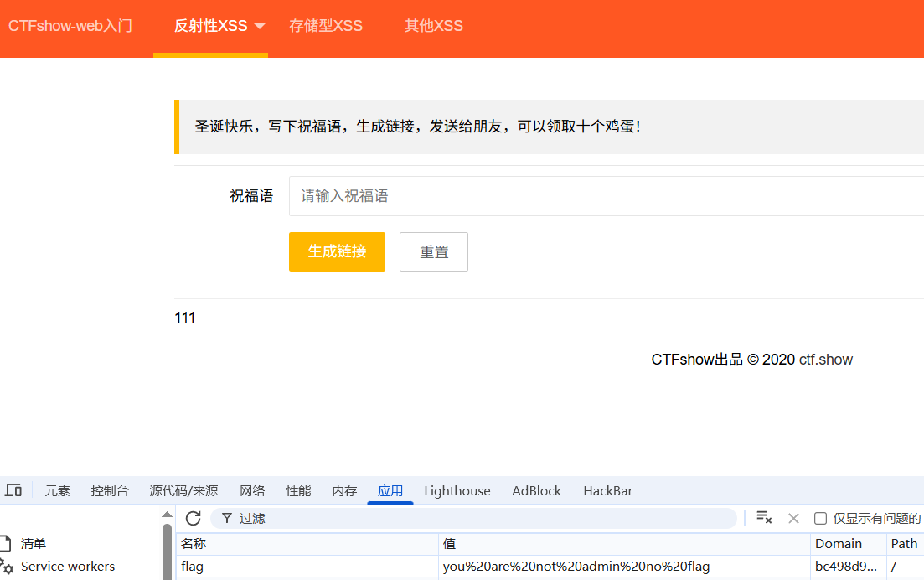This screenshot has width=924, height=580.
Task: Toggle the device toolbar icon in DevTools
Action: click(13, 490)
